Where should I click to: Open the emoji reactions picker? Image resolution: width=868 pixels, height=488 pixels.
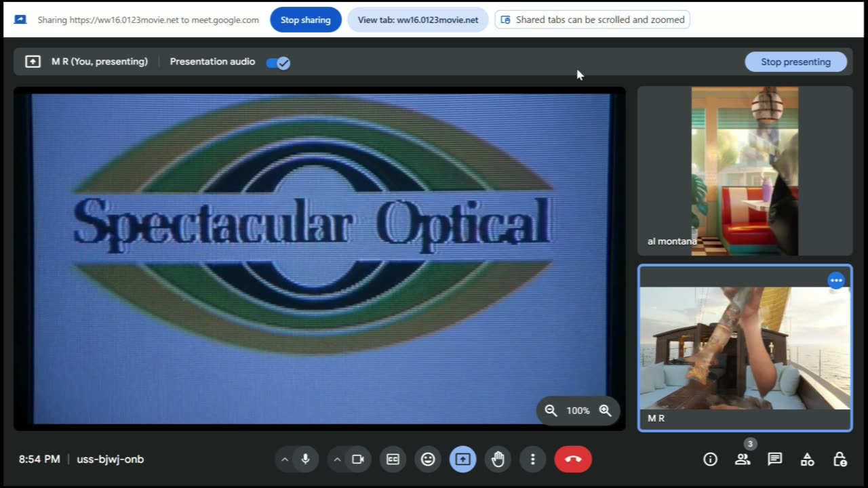(428, 460)
